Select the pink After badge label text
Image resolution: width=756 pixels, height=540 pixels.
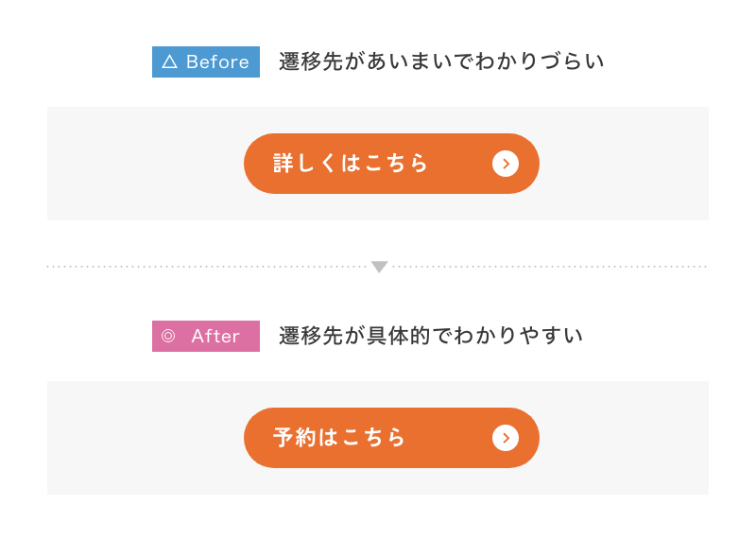tap(215, 336)
